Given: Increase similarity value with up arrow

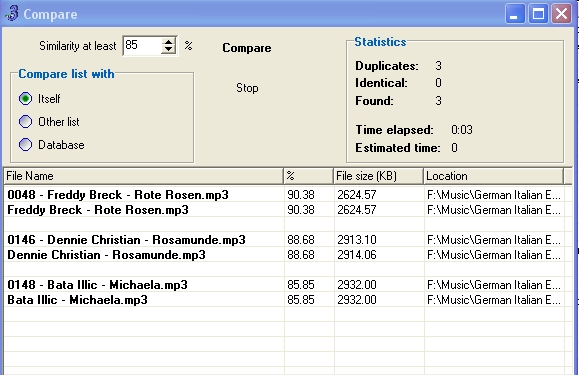Looking at the screenshot, I should pos(168,42).
